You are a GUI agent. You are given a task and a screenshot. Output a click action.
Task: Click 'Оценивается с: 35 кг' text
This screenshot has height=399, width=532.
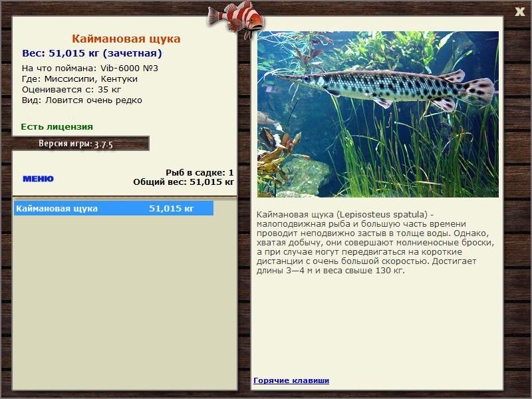tap(72, 90)
